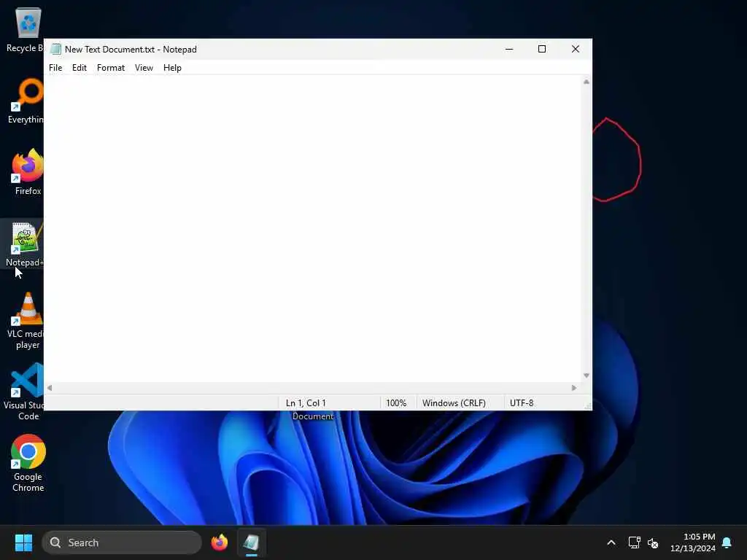Image resolution: width=747 pixels, height=560 pixels.
Task: Select the Recycle Bin desktop icon
Action: click(x=25, y=30)
